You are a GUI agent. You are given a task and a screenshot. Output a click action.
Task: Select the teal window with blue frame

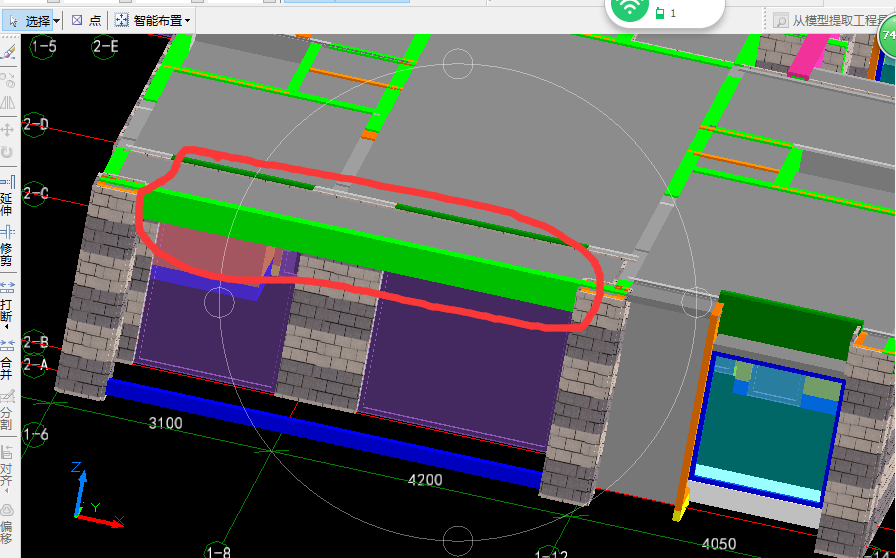766,429
